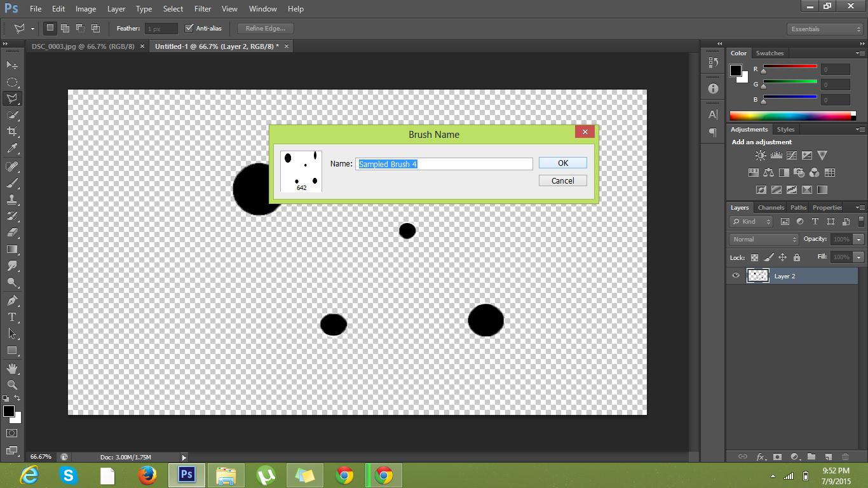
Task: Select the Eyedropper tool
Action: click(x=12, y=148)
